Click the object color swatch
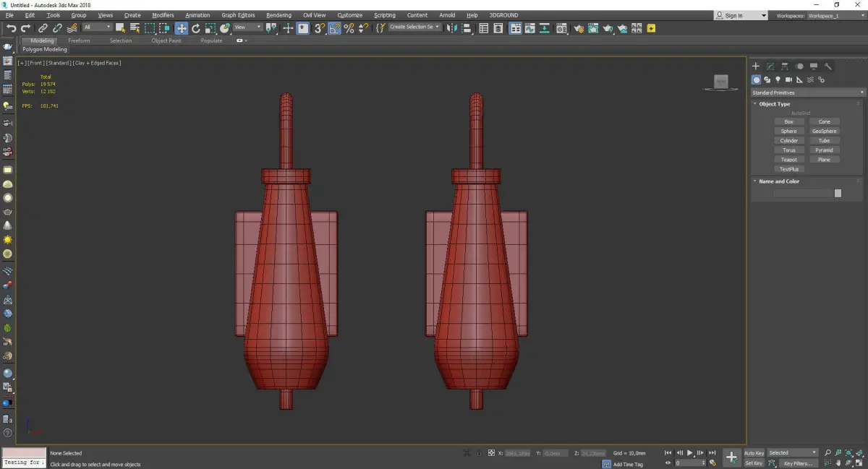 click(x=838, y=193)
